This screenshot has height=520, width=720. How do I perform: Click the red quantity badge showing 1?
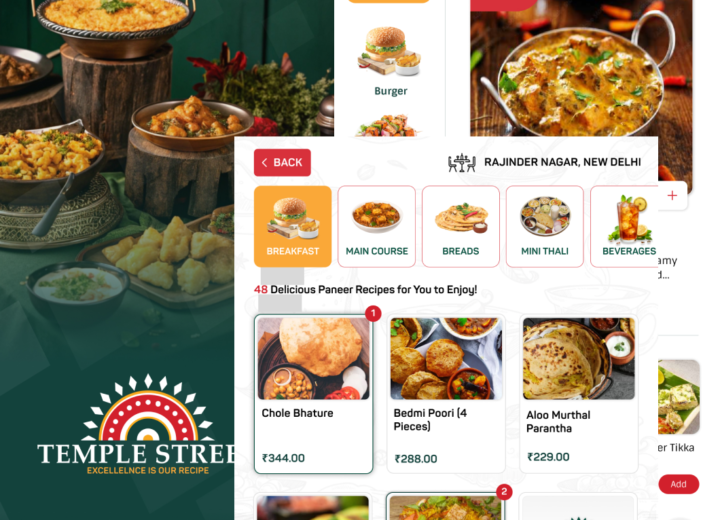[x=373, y=314]
